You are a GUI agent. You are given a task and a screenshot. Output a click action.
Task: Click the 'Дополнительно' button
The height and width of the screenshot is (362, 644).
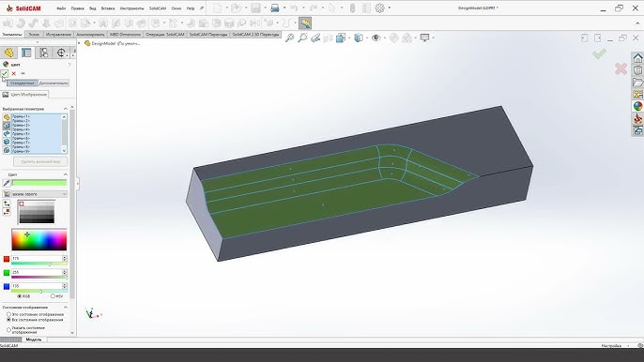(54, 83)
